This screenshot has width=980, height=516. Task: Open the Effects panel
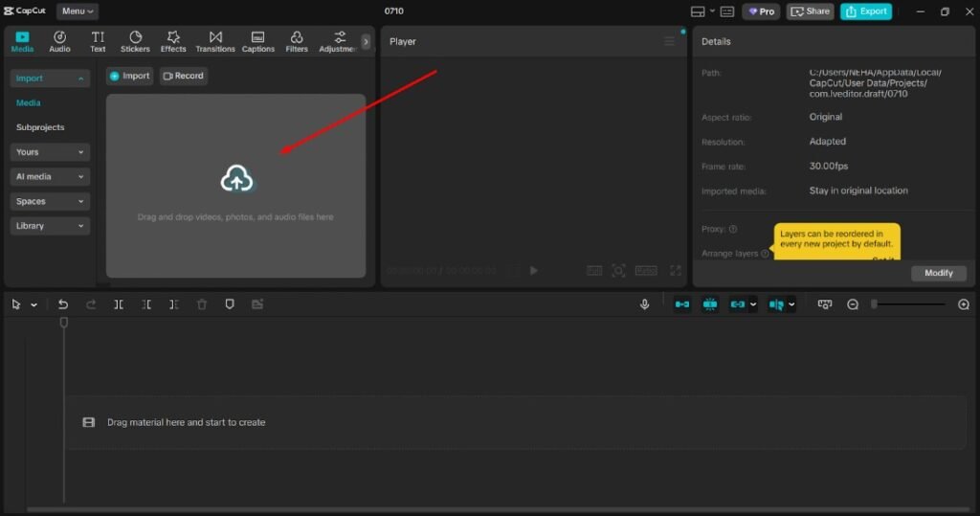[173, 41]
